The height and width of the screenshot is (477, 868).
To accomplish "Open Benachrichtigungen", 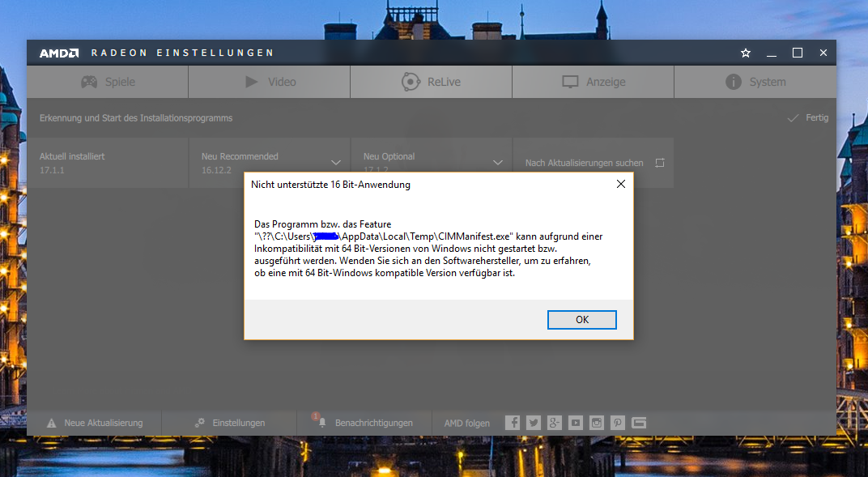I will pyautogui.click(x=364, y=423).
